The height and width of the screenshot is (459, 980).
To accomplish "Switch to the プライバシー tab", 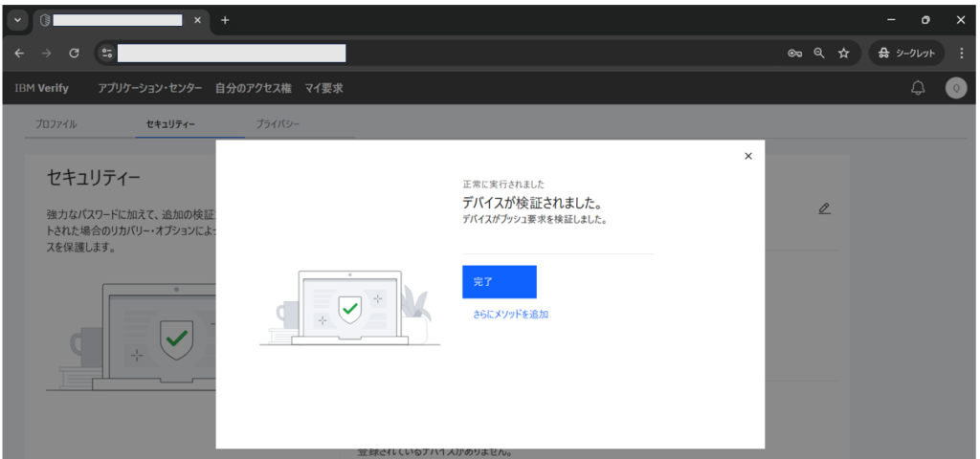I will click(278, 123).
